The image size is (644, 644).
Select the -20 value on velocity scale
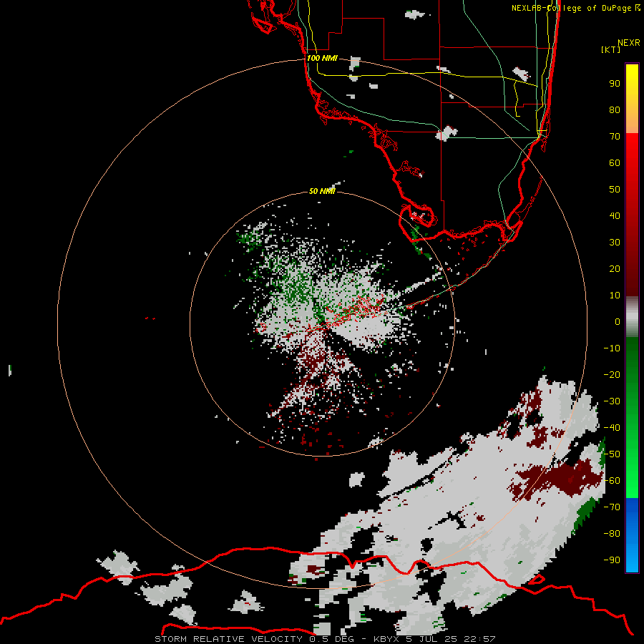pyautogui.click(x=612, y=374)
